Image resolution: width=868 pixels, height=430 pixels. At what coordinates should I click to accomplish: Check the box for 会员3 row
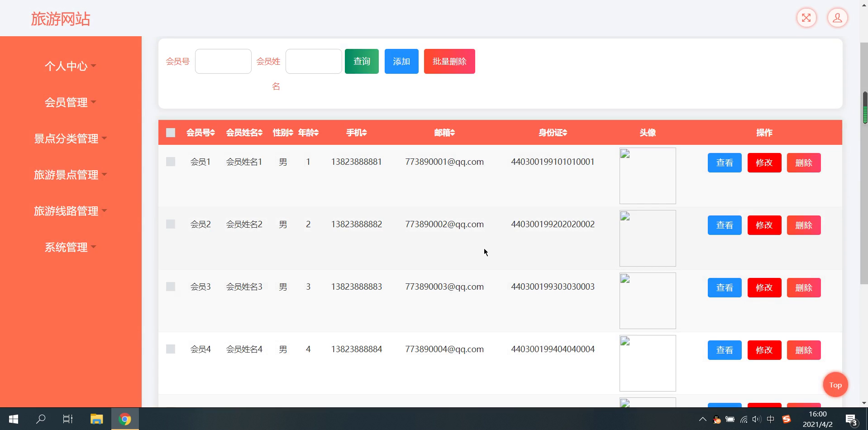pyautogui.click(x=171, y=287)
